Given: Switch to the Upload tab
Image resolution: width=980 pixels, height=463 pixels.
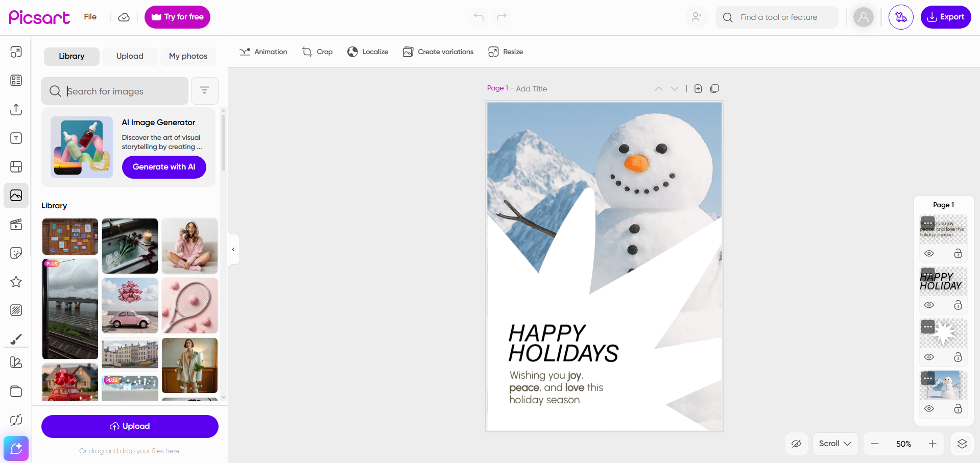Looking at the screenshot, I should 130,56.
